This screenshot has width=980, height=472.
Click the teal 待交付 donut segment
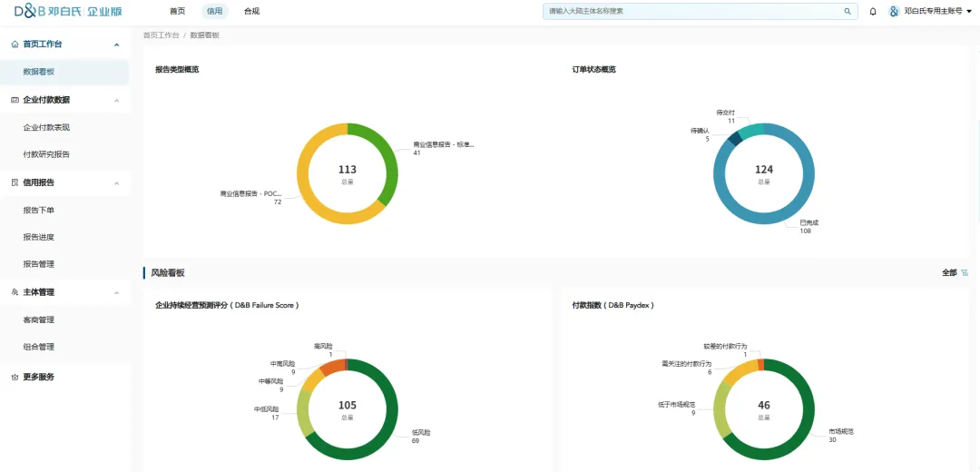(752, 130)
